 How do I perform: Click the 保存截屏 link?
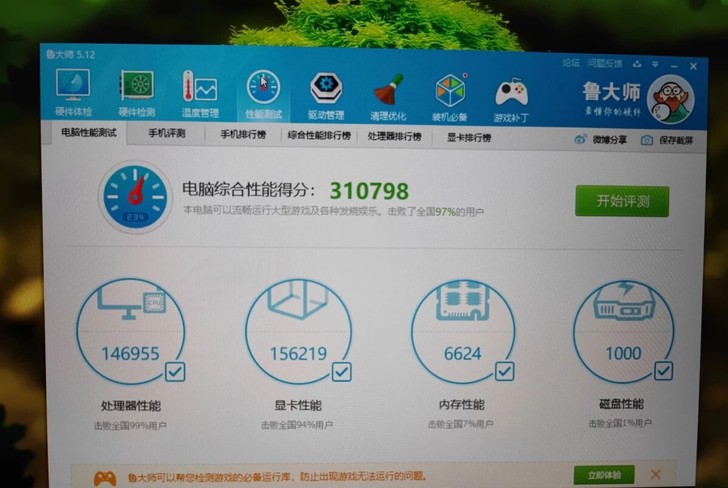pos(676,140)
